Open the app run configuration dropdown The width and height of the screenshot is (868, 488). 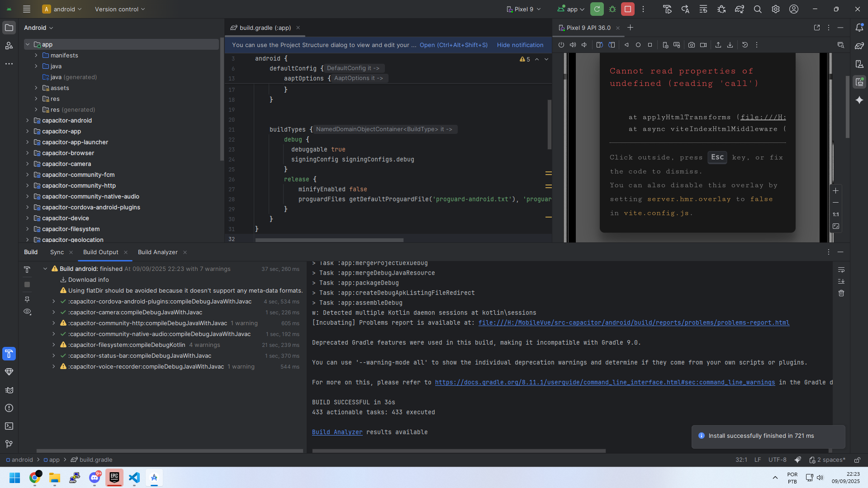571,9
